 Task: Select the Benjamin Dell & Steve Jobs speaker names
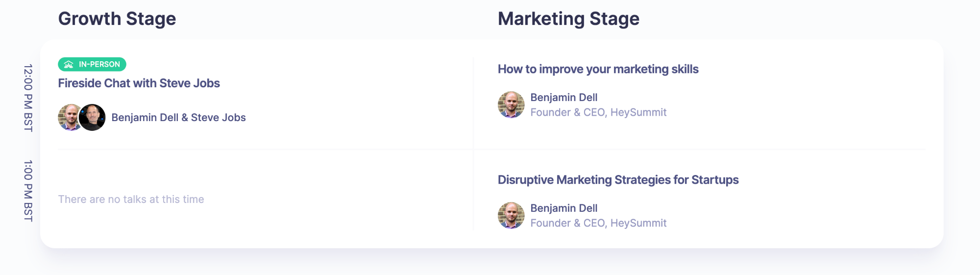click(178, 118)
